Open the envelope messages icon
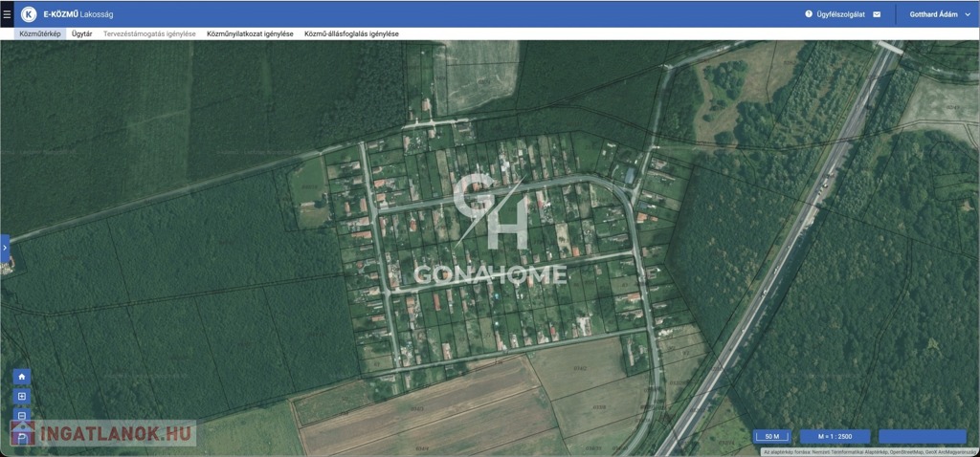The height and width of the screenshot is (457, 980). coord(877,14)
